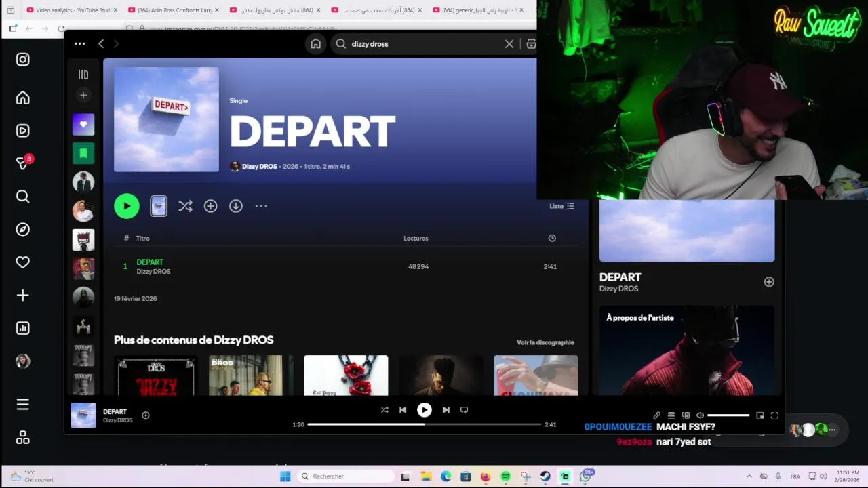The height and width of the screenshot is (488, 868).
Task: Click play/pause in bottom player bar
Action: tap(425, 410)
